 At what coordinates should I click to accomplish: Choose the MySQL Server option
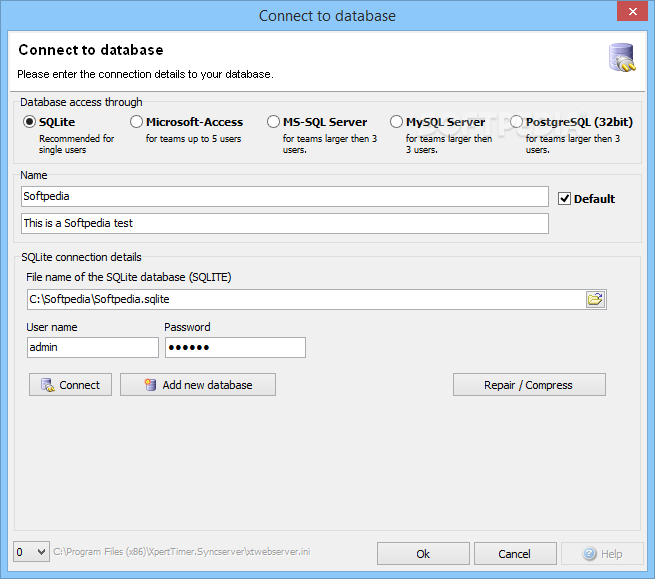pyautogui.click(x=396, y=122)
